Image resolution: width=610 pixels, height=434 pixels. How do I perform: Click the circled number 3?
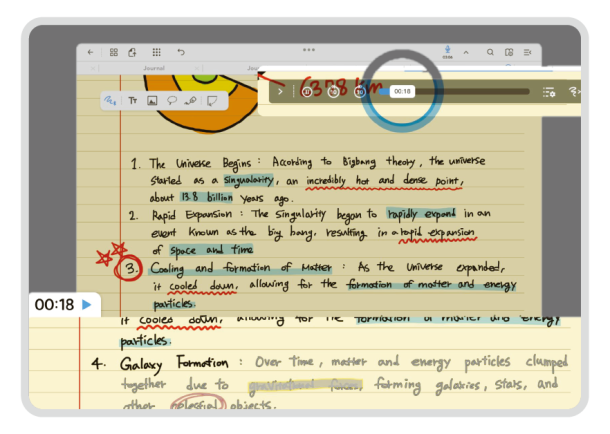click(x=128, y=268)
